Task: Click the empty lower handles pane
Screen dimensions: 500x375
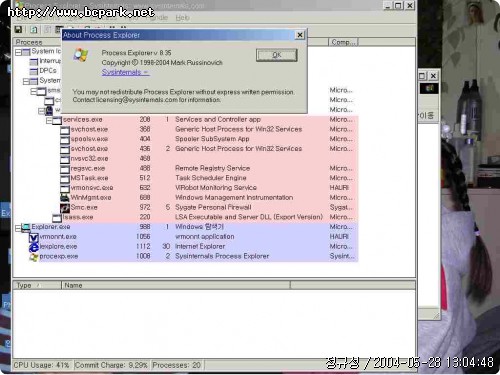Action: click(x=214, y=324)
